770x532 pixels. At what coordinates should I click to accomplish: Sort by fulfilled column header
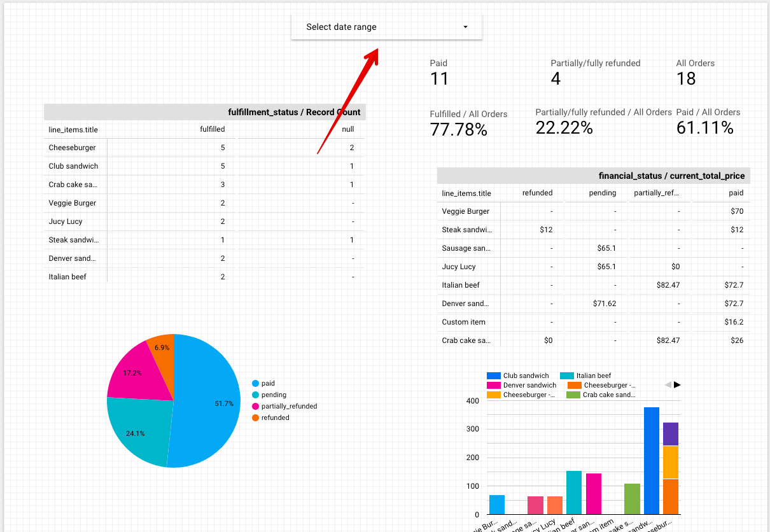[213, 129]
